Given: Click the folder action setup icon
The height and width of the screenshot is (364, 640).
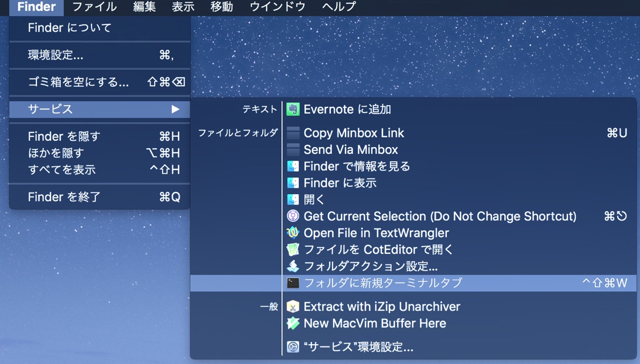Looking at the screenshot, I should pos(293,266).
